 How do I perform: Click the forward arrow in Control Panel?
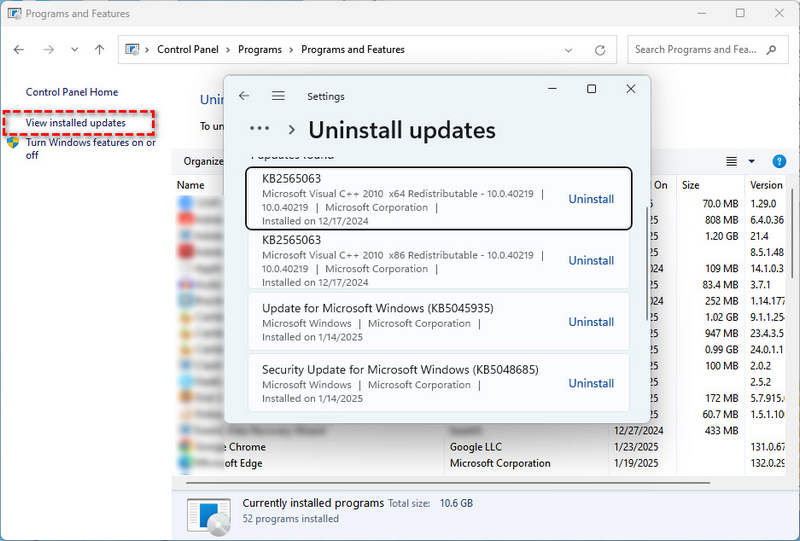(48, 50)
